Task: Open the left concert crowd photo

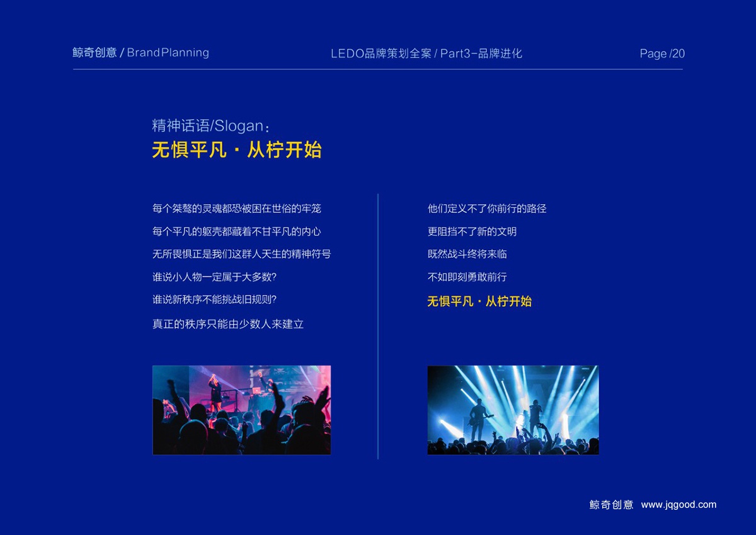Action: click(241, 408)
